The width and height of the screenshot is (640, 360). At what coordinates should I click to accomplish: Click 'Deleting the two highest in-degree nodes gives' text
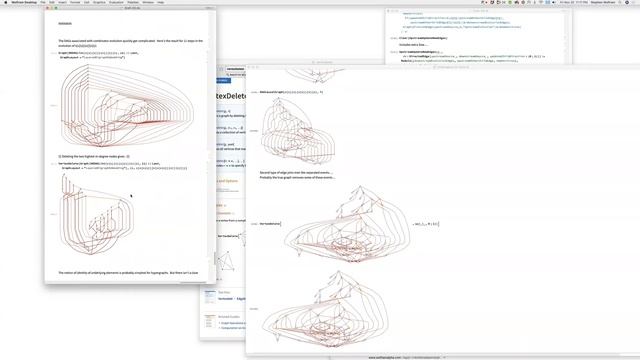(x=94, y=156)
